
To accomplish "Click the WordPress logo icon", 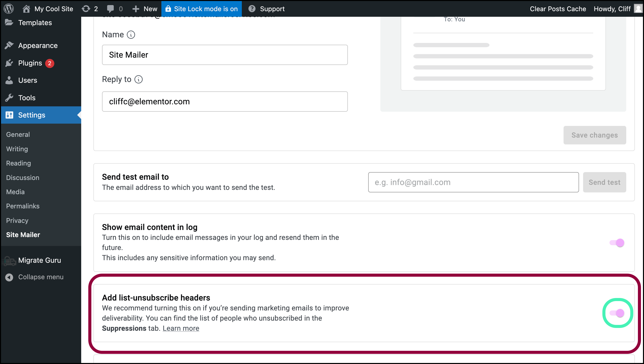I will (9, 8).
